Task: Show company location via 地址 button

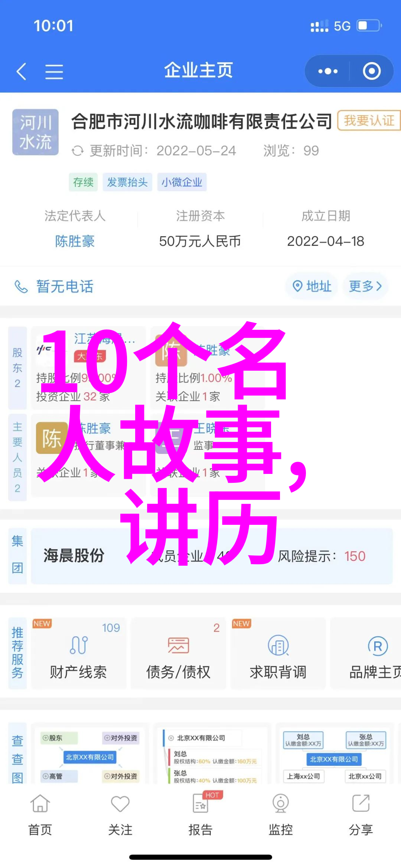Action: [312, 286]
